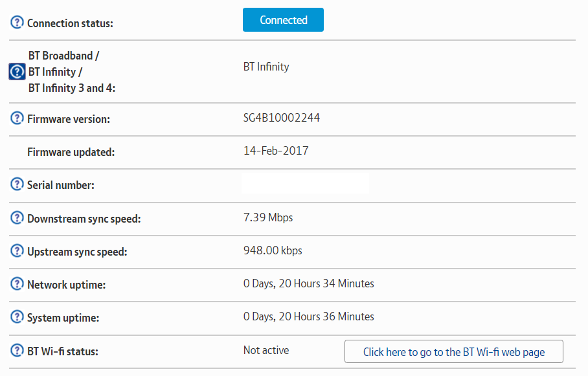
Task: Click upstream value 948.00 kbps
Action: (x=273, y=250)
